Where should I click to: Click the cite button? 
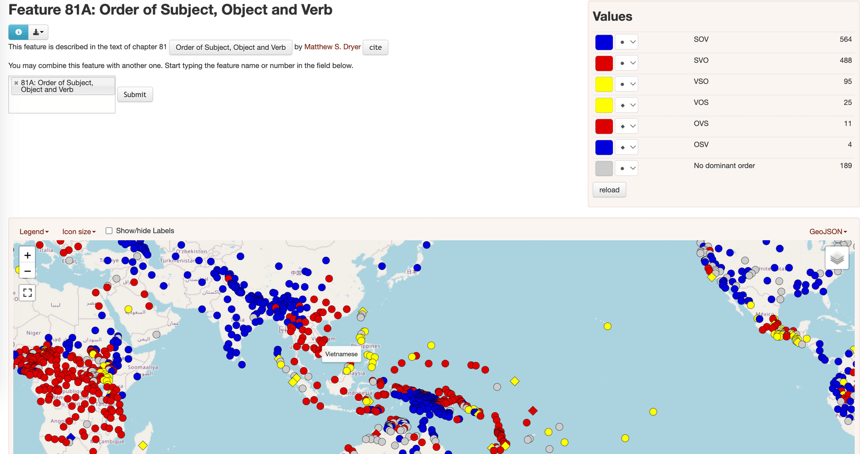tap(375, 47)
